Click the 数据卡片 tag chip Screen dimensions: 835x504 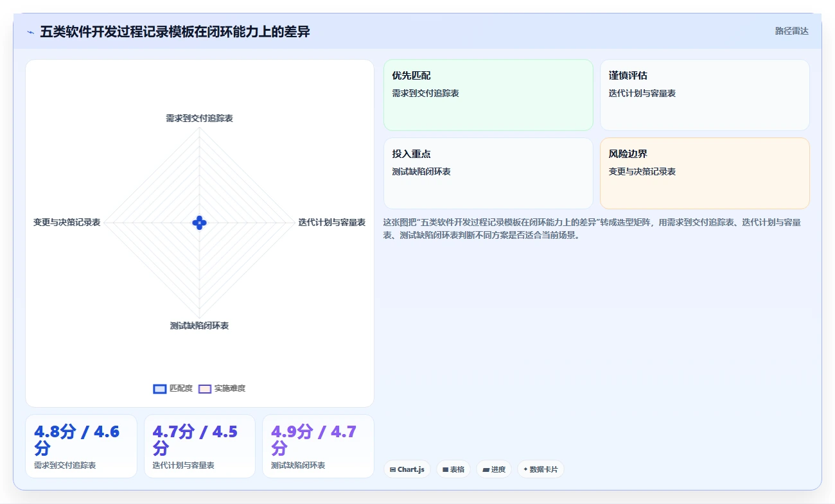tap(541, 469)
